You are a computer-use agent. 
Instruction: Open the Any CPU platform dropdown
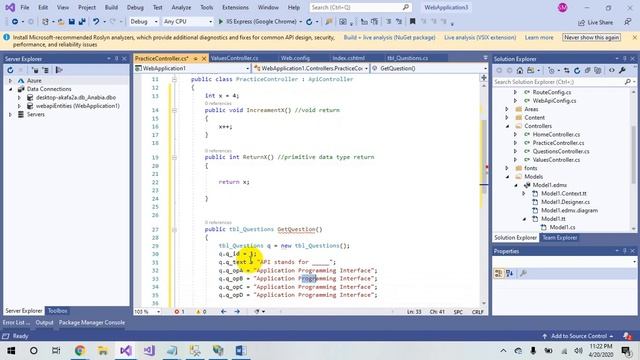[187, 22]
